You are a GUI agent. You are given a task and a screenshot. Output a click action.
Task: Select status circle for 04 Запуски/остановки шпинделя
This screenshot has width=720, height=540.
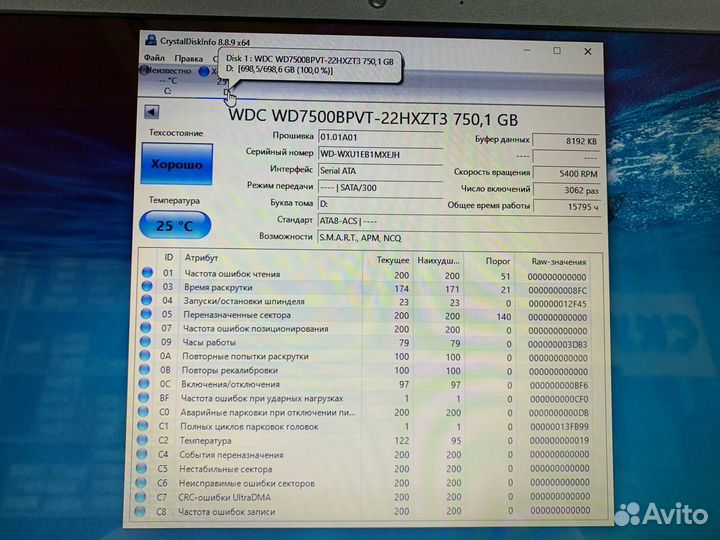[x=146, y=300]
